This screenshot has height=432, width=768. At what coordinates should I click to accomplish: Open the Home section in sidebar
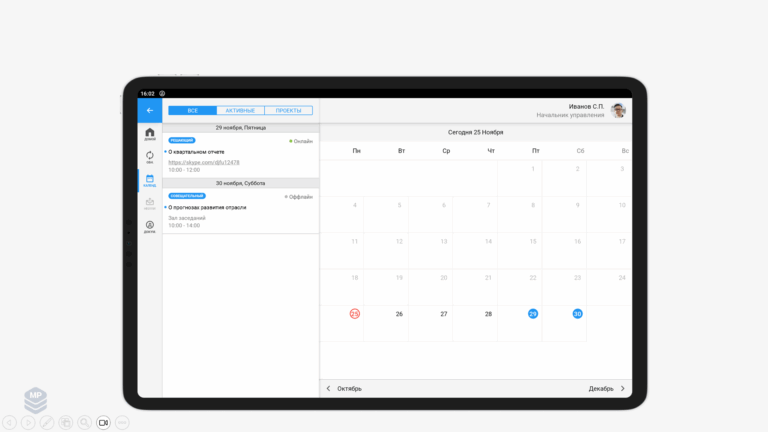[150, 134]
